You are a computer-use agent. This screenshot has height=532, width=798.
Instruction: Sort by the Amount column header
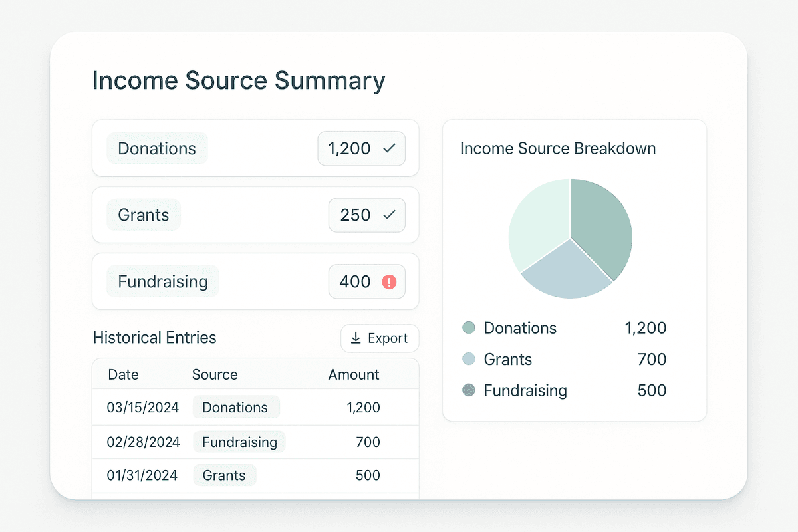click(354, 374)
